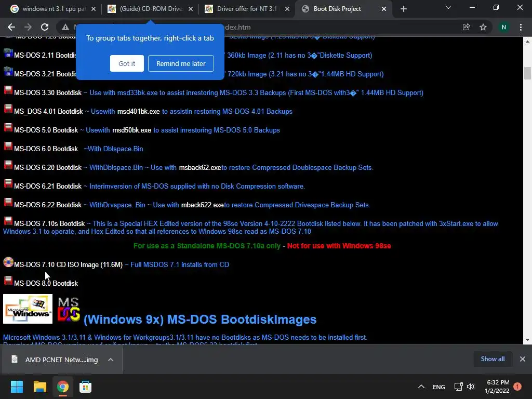Open the volume speaker tray icon
This screenshot has width=532, height=399.
471,387
